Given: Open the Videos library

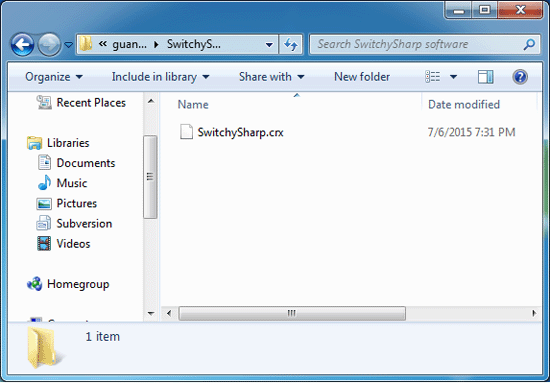Looking at the screenshot, I should point(73,244).
